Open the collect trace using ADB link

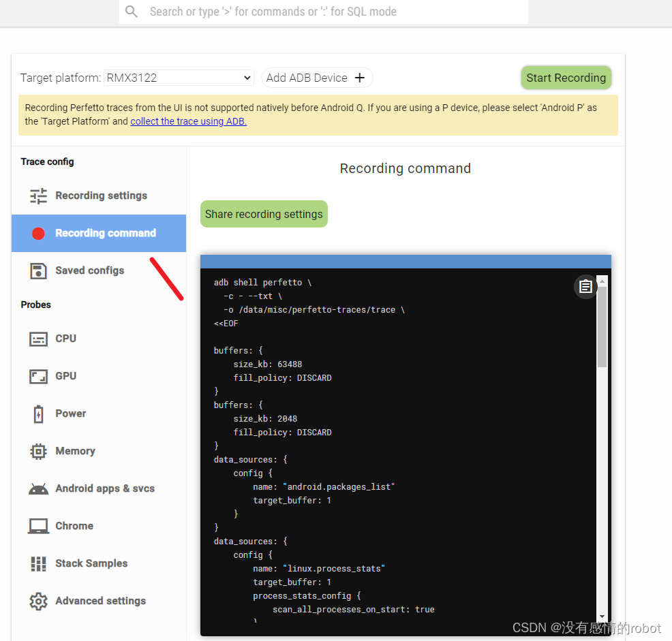(x=188, y=121)
